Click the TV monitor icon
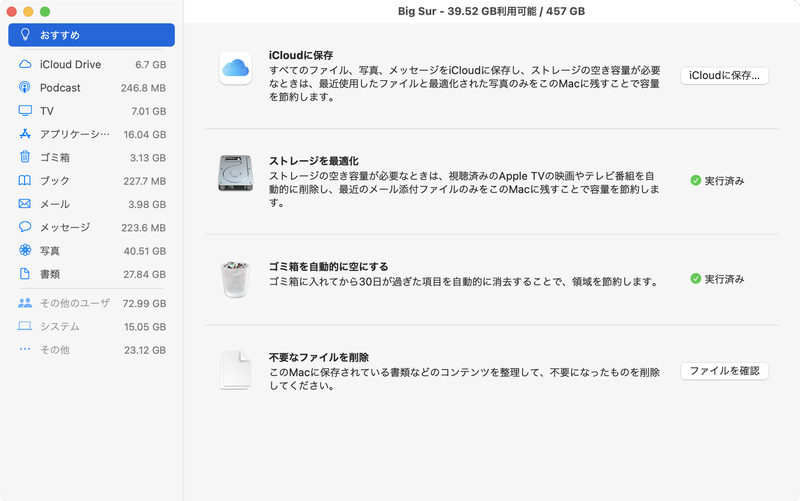800x501 pixels. click(24, 111)
